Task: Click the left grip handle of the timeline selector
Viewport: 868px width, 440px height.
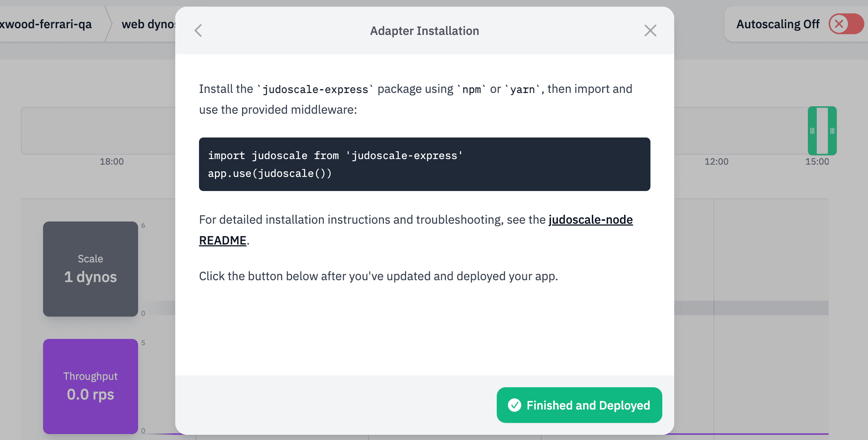Action: point(813,131)
